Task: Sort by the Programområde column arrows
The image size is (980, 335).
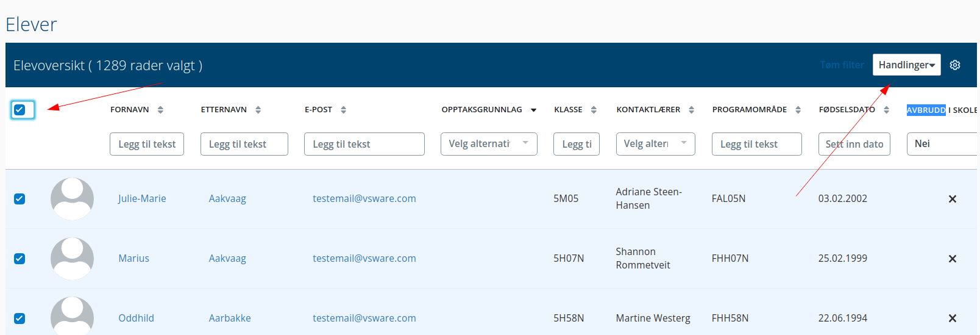Action: (798, 110)
